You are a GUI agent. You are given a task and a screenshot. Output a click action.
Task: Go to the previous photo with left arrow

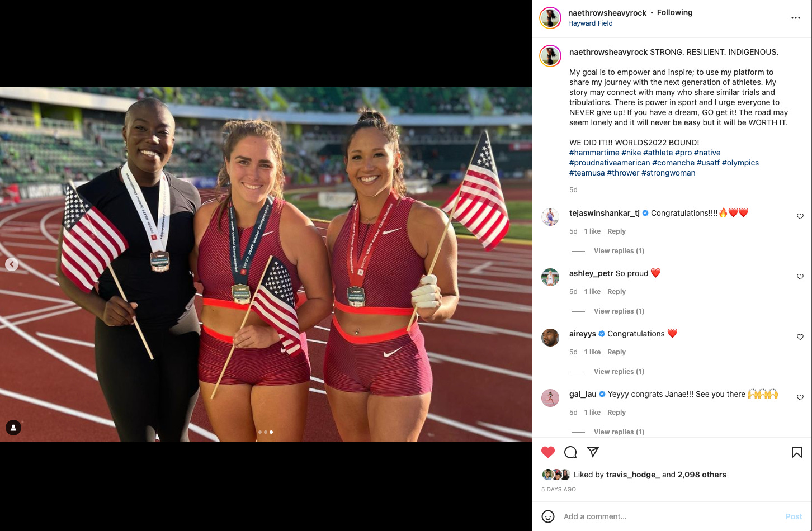click(12, 264)
